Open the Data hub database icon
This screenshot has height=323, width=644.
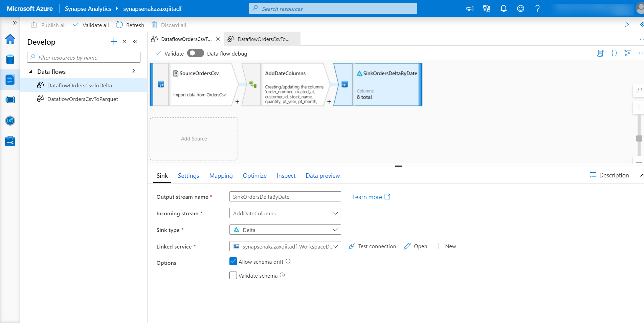point(10,60)
